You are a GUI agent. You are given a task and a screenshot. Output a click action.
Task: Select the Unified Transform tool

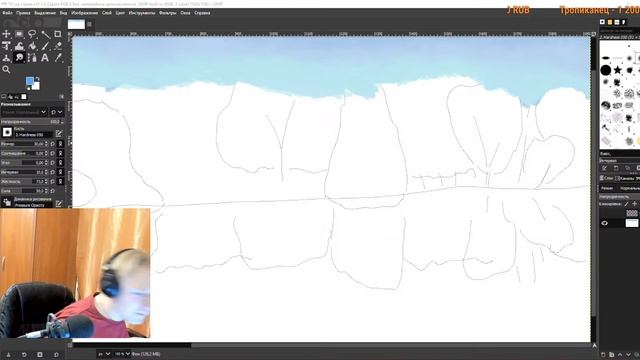(7, 46)
